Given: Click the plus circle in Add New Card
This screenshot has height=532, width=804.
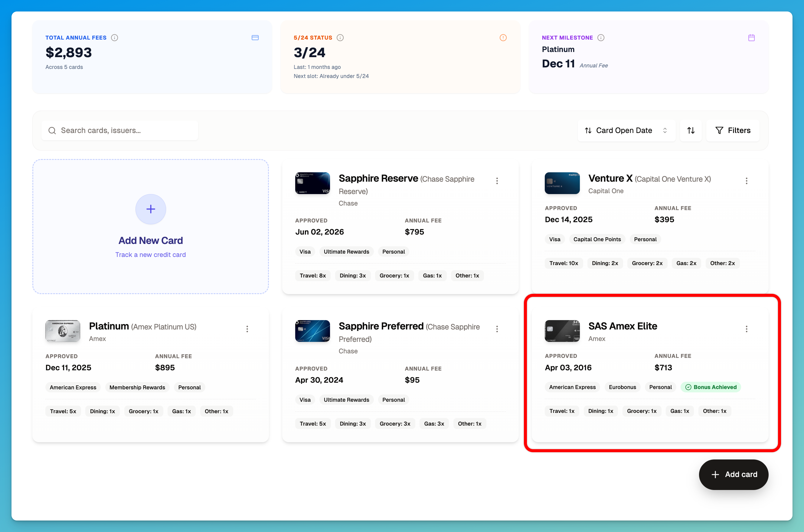Looking at the screenshot, I should [150, 209].
